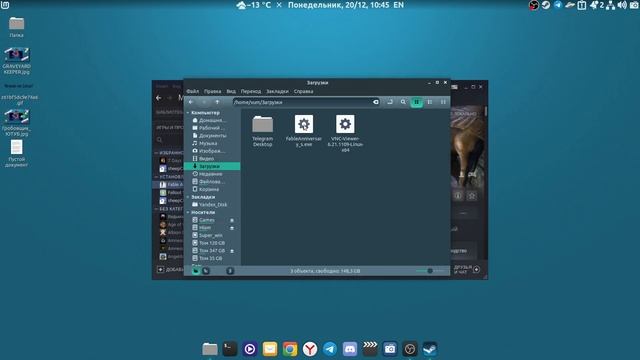
Task: Click EN keyboard layout indicator
Action: (398, 5)
